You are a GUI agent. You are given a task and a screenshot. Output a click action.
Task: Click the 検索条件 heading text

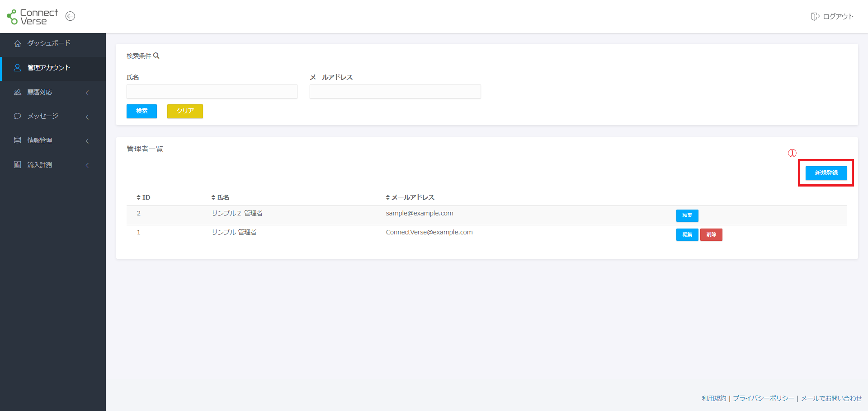[x=139, y=56]
